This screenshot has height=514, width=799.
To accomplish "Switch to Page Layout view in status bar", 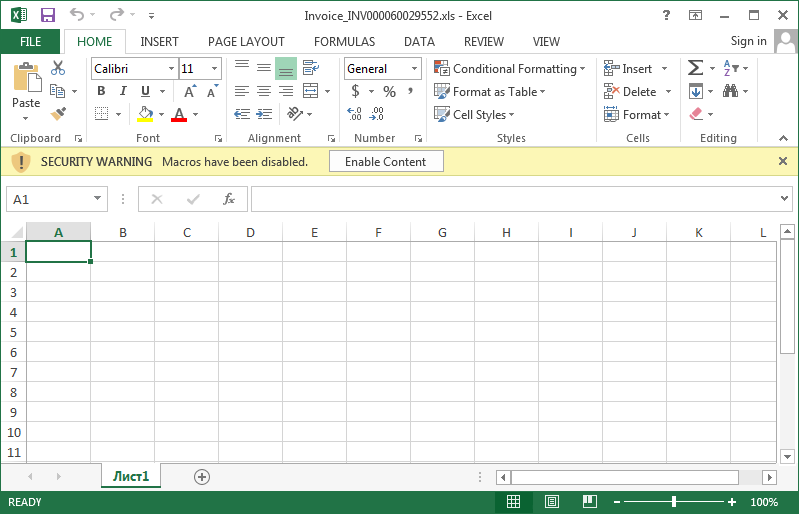I will [552, 502].
